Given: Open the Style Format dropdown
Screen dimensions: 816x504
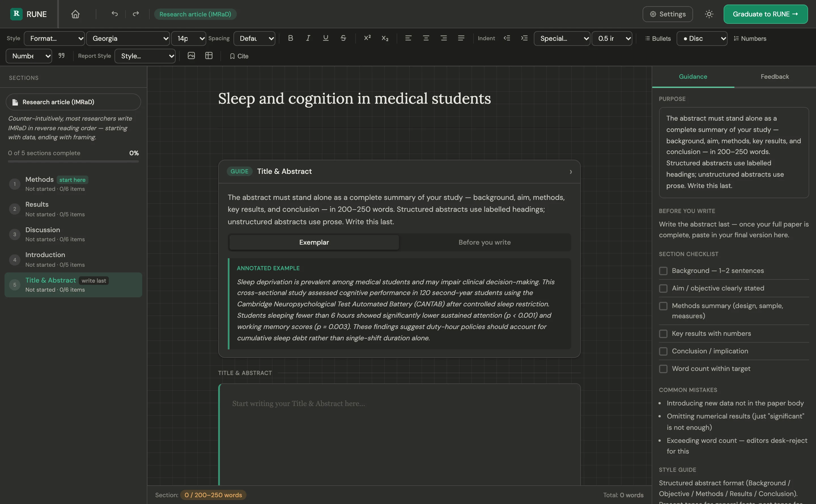Looking at the screenshot, I should point(54,38).
